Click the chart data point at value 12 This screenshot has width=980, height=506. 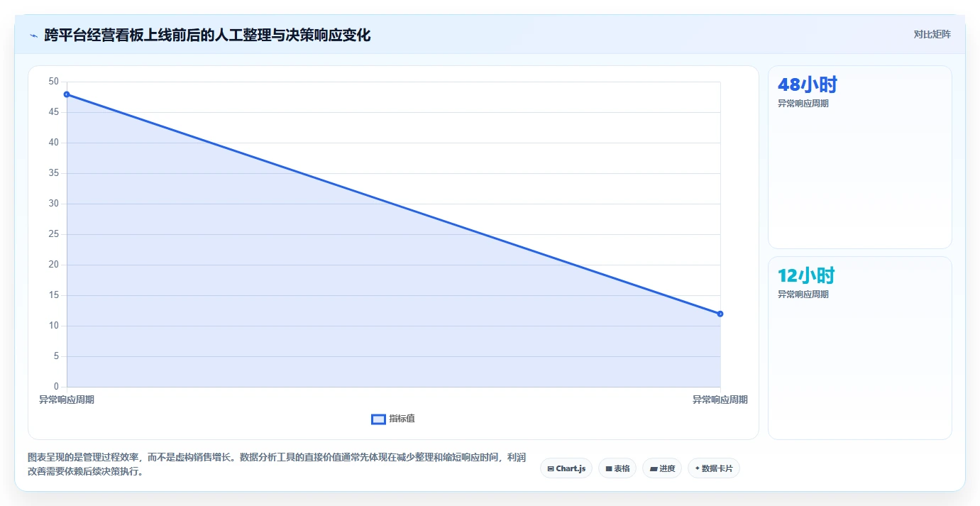pyautogui.click(x=720, y=314)
